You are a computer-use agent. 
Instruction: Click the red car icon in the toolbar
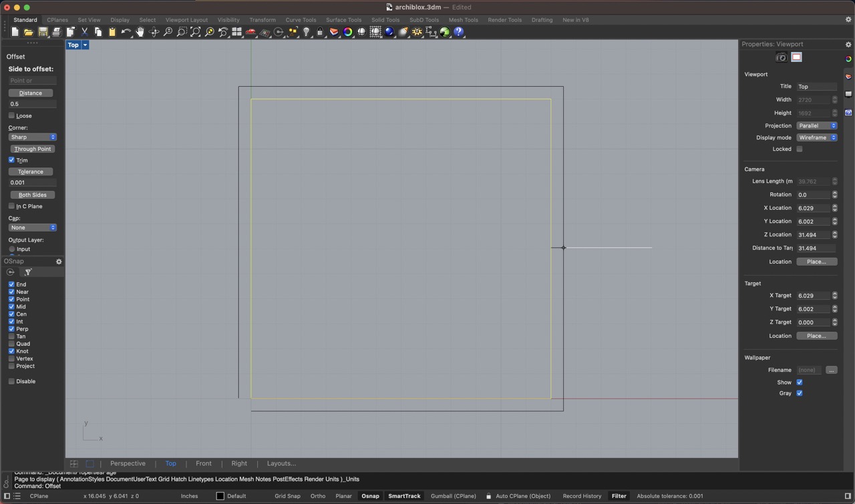pyautogui.click(x=251, y=32)
